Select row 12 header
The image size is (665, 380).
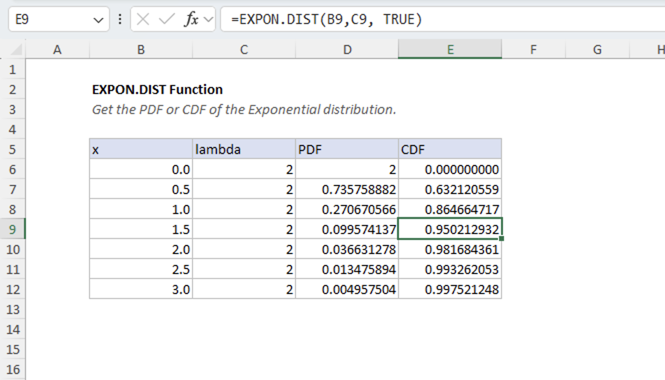tap(13, 289)
